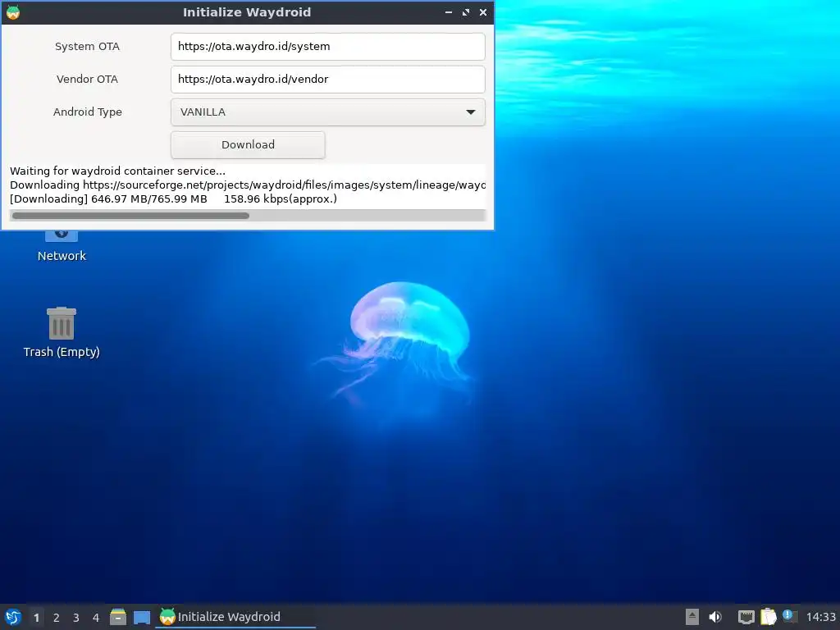Focus the System OTA URL field

pyautogui.click(x=328, y=47)
